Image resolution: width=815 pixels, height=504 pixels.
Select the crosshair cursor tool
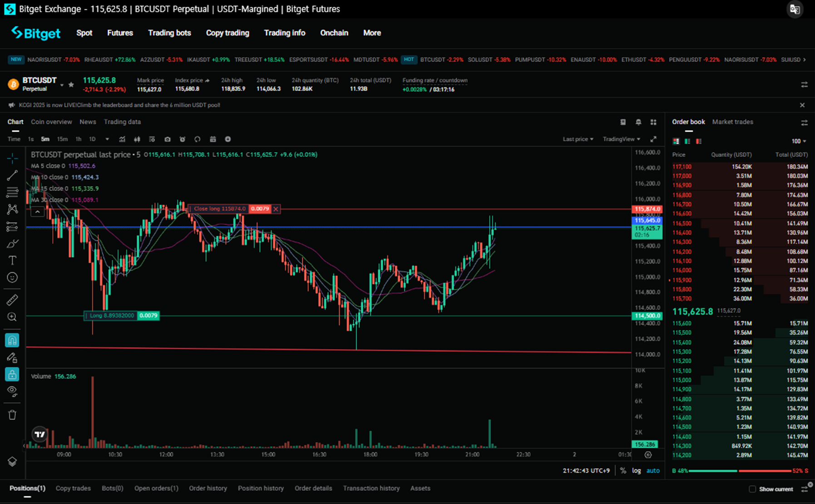click(12, 158)
